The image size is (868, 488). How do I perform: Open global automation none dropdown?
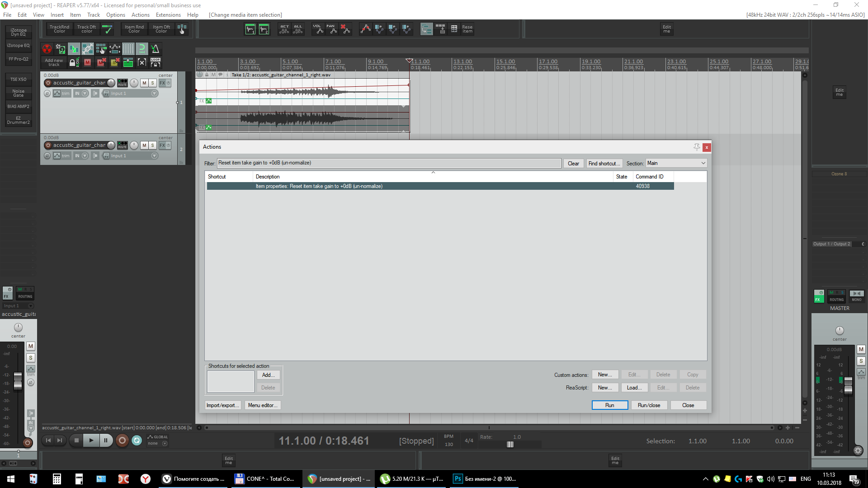[165, 443]
